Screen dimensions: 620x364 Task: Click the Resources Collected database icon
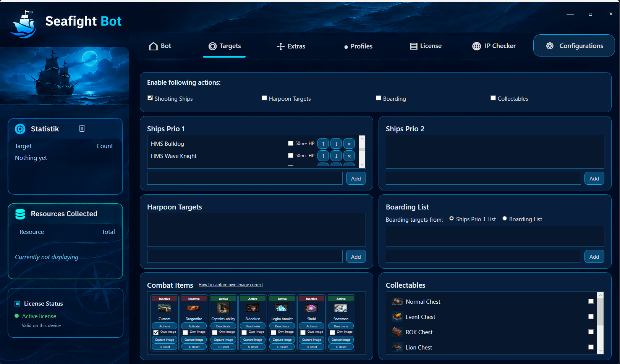tap(20, 214)
